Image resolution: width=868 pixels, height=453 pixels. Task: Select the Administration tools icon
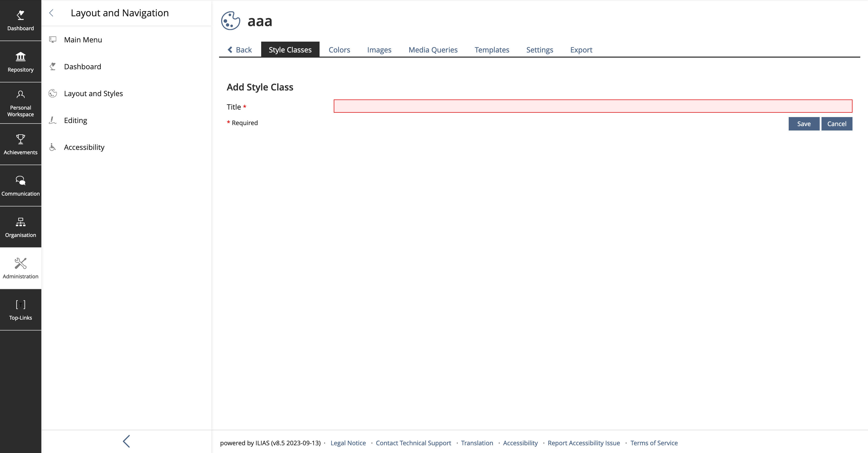[21, 268]
